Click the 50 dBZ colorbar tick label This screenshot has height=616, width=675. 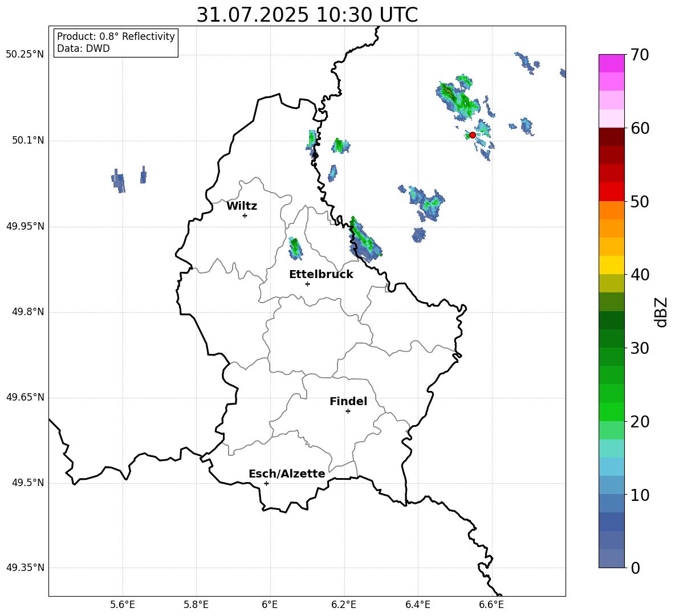click(640, 201)
